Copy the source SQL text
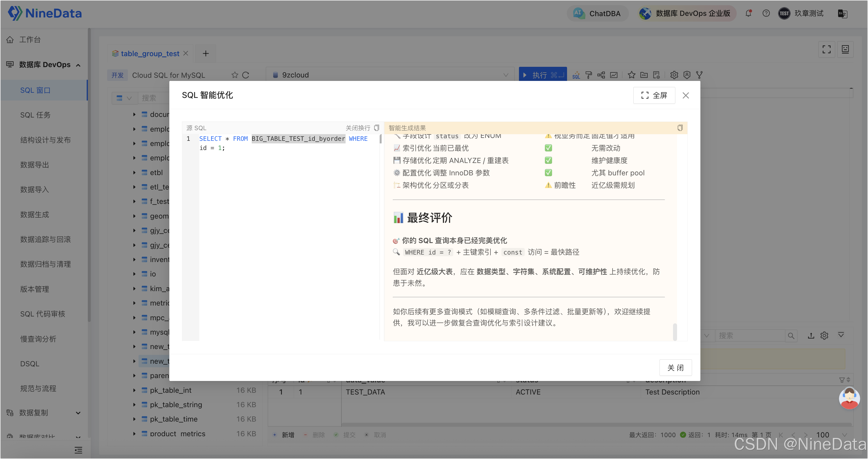The image size is (868, 459). 377,128
